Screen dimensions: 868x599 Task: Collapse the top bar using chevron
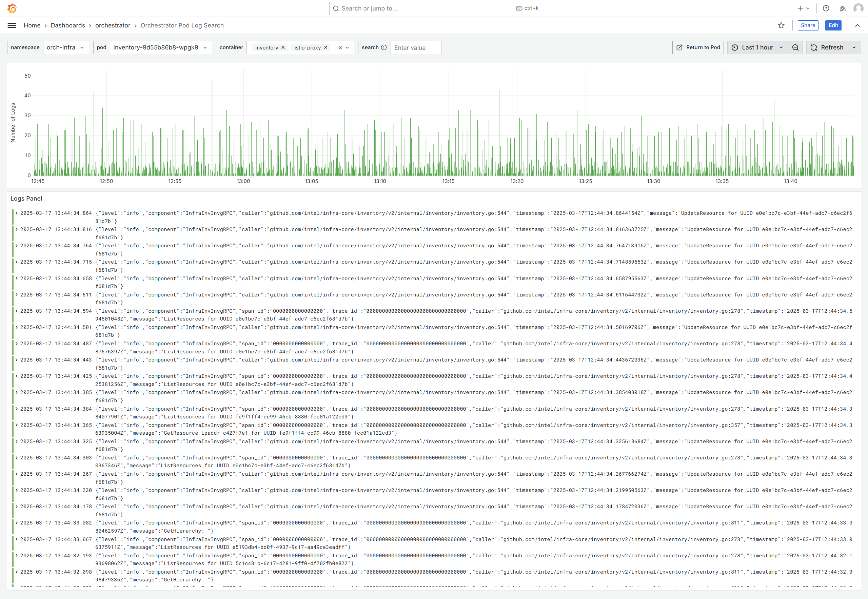point(857,25)
